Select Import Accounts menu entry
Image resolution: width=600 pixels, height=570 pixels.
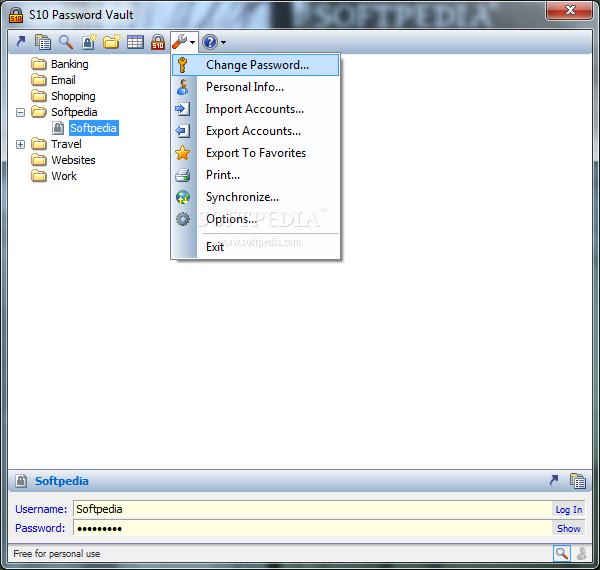(256, 109)
